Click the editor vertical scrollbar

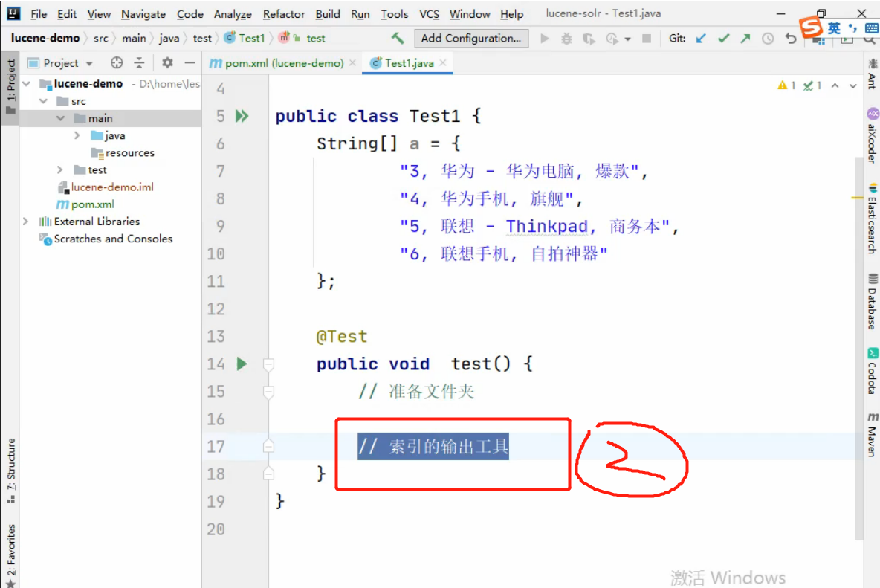858,348
